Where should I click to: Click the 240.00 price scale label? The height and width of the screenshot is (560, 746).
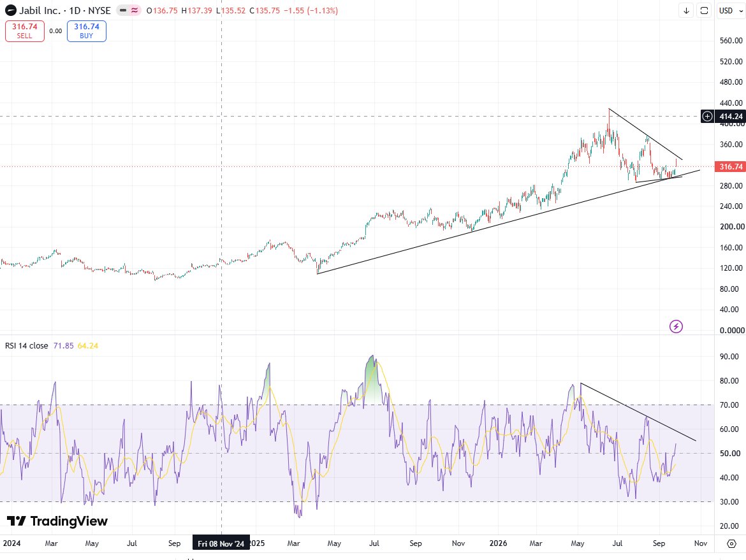pyautogui.click(x=731, y=206)
